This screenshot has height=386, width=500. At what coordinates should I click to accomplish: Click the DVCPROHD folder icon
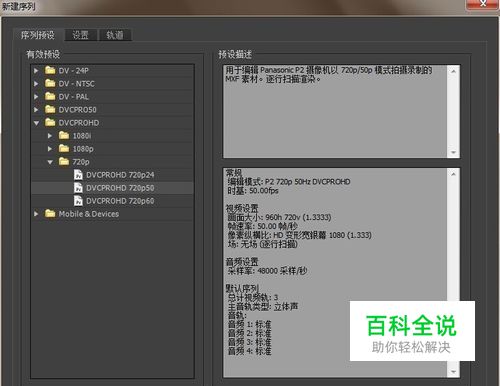(50, 122)
